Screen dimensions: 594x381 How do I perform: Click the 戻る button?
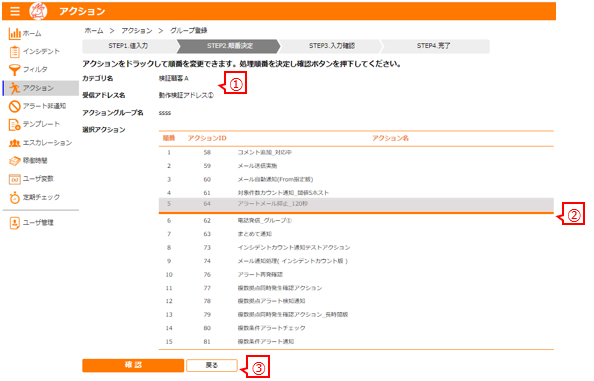coord(212,365)
